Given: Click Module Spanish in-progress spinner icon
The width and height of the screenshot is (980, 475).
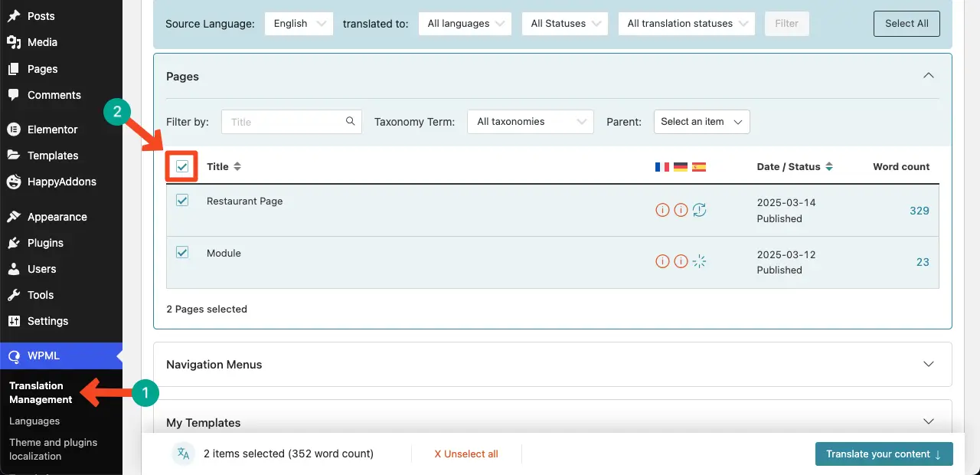Looking at the screenshot, I should tap(699, 262).
